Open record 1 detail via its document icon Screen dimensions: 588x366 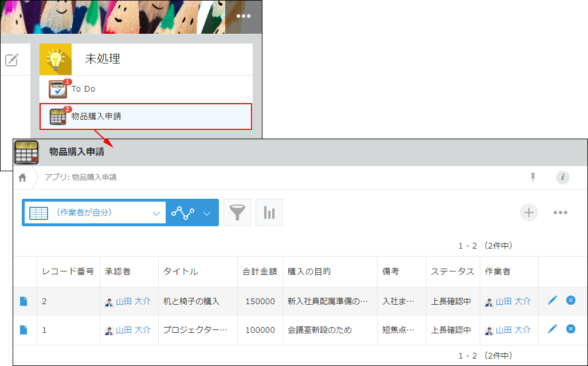(23, 329)
